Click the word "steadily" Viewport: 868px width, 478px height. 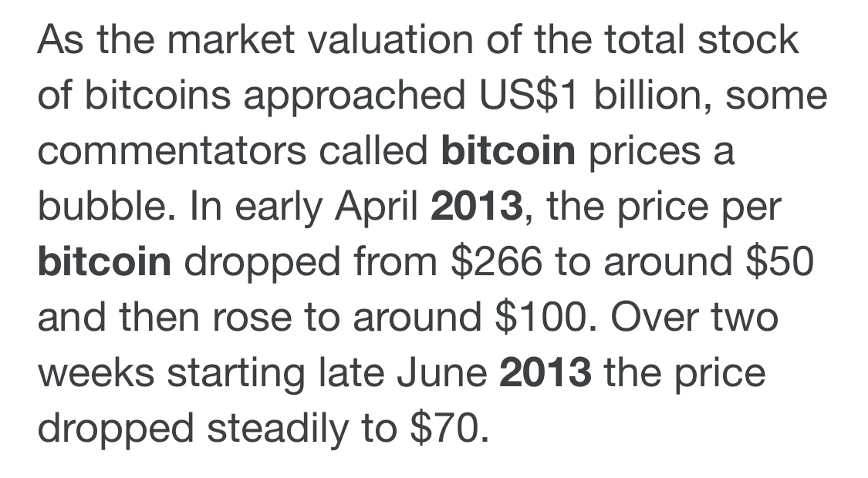(277, 429)
